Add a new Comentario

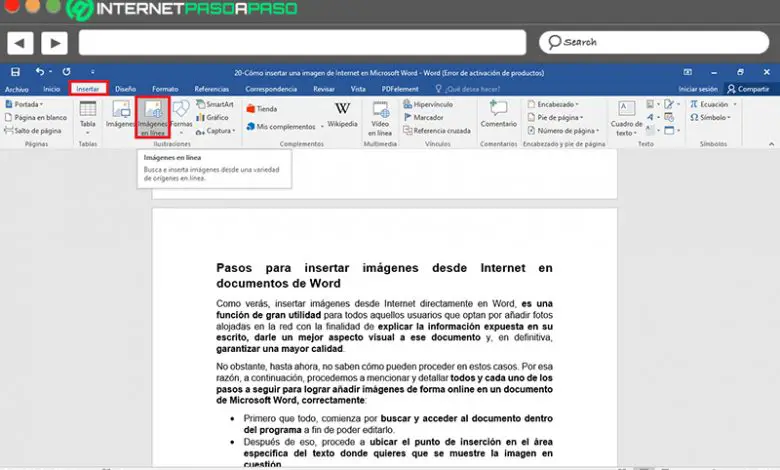coord(498,114)
